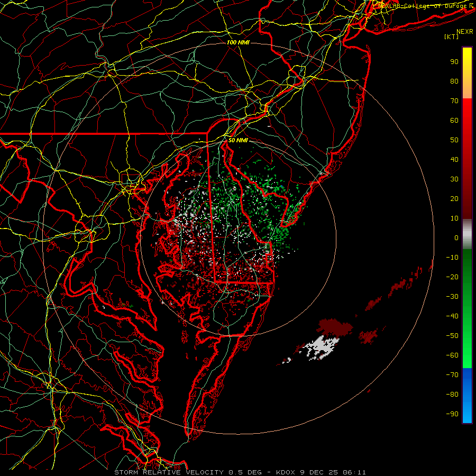Click the "[KT]" units label
The width and height of the screenshot is (476, 476).
coord(451,36)
